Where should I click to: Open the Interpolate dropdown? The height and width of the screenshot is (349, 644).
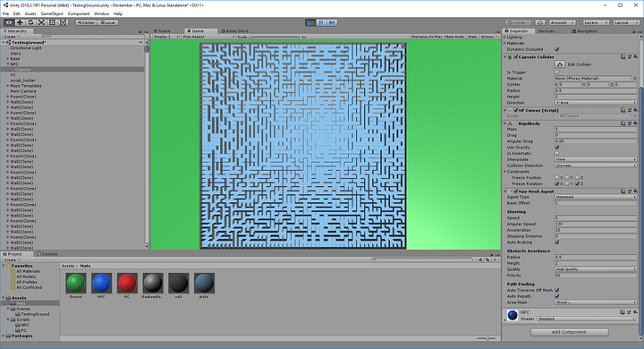(596, 159)
